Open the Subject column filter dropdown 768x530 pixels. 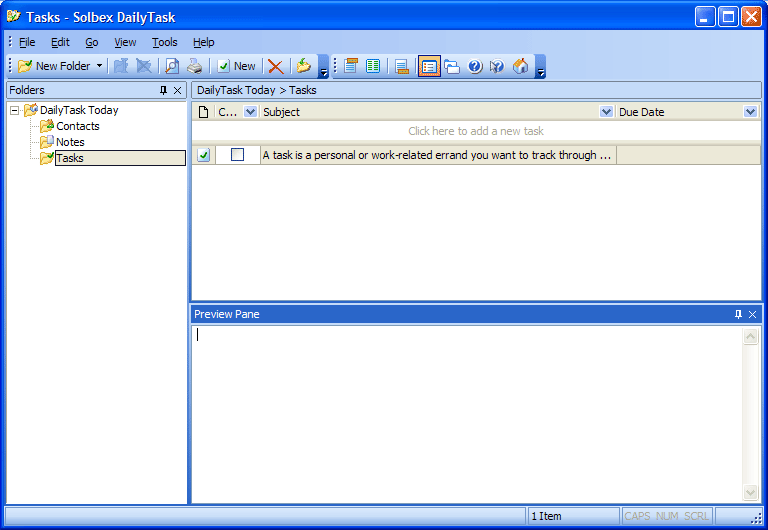pyautogui.click(x=606, y=112)
